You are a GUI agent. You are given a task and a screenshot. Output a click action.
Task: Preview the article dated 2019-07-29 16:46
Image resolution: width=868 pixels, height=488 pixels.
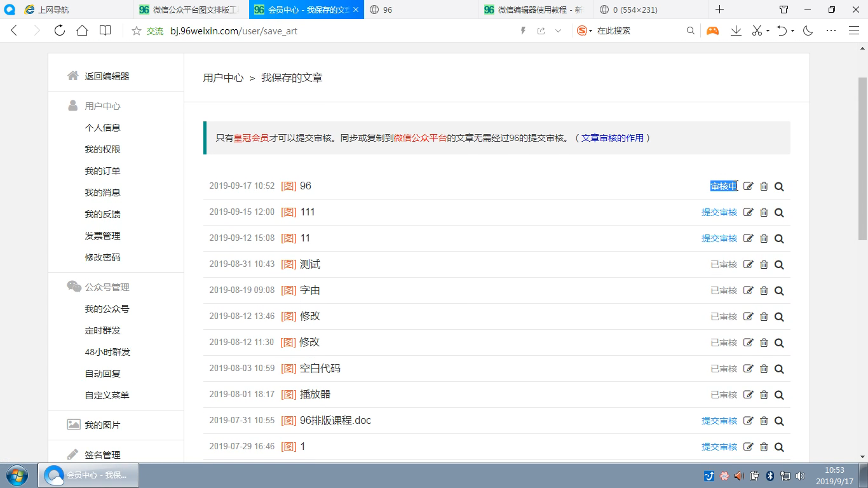(x=779, y=447)
